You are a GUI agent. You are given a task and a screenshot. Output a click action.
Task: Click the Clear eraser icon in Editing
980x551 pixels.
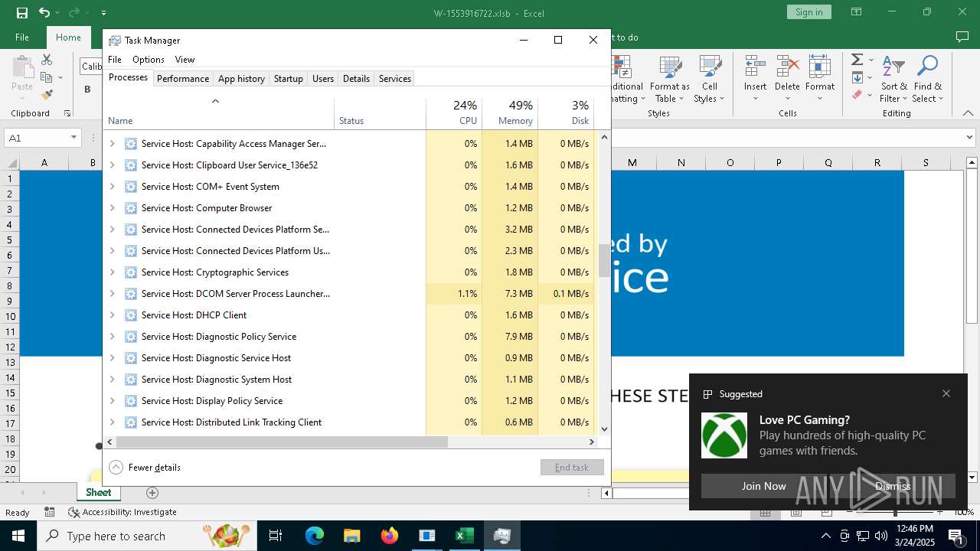point(857,95)
